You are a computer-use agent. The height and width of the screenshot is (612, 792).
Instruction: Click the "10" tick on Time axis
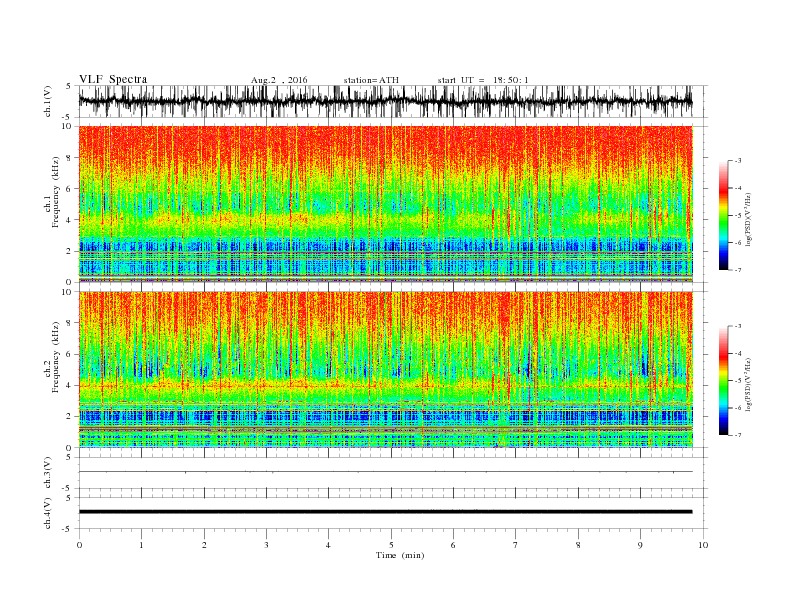[703, 545]
